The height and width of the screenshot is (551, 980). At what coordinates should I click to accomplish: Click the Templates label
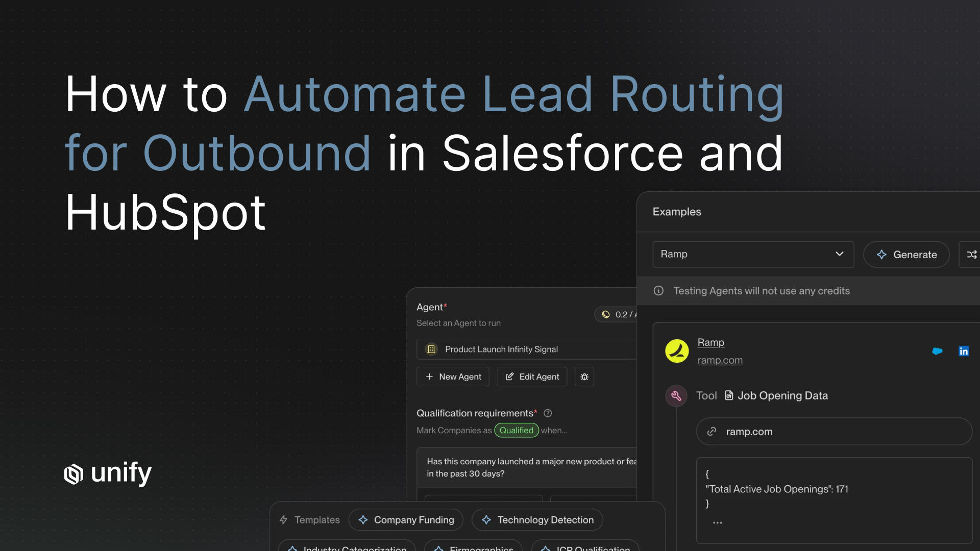coord(317,520)
